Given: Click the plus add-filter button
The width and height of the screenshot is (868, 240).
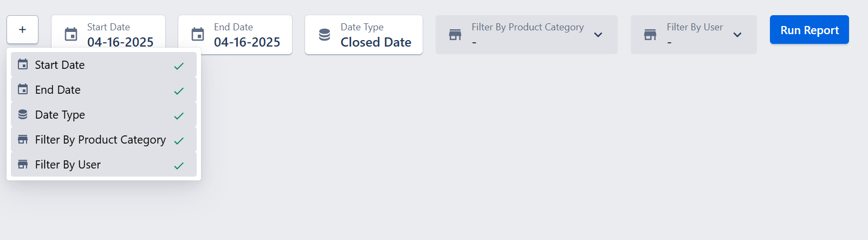Looking at the screenshot, I should (22, 30).
